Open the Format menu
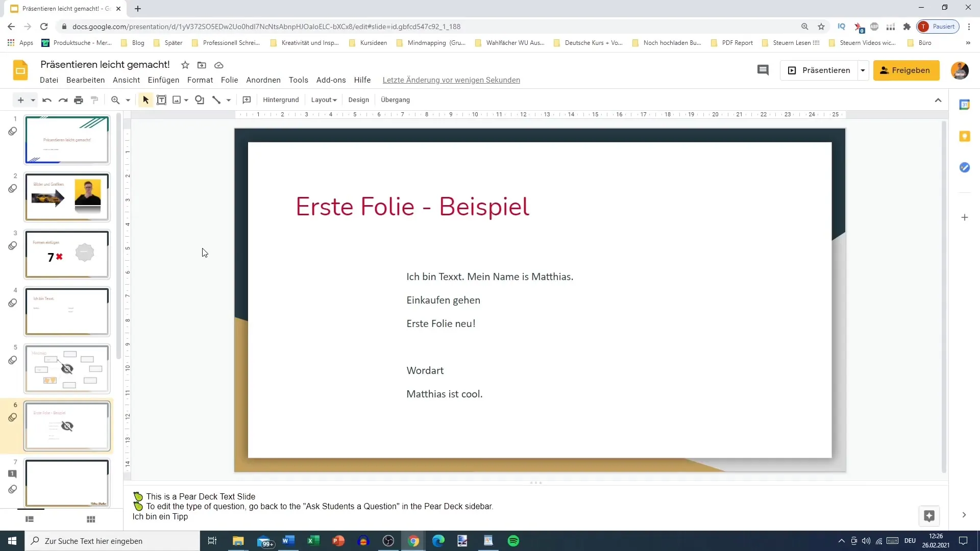The width and height of the screenshot is (980, 551). (x=200, y=80)
